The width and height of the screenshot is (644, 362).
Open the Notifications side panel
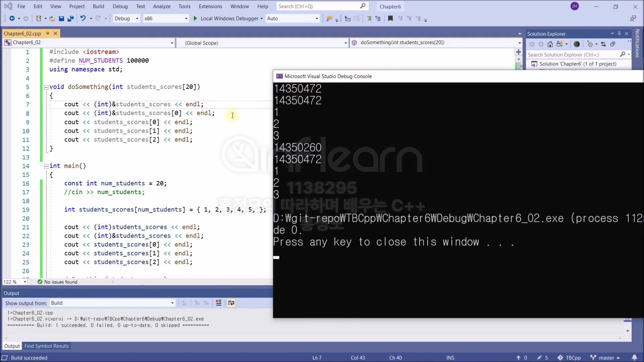[x=637, y=44]
